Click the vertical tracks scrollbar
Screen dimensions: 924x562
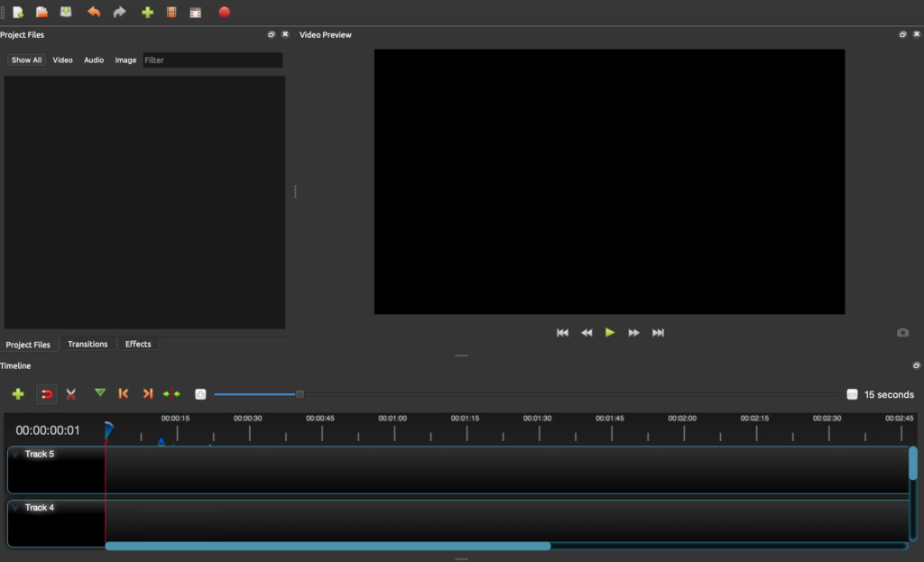click(x=913, y=463)
